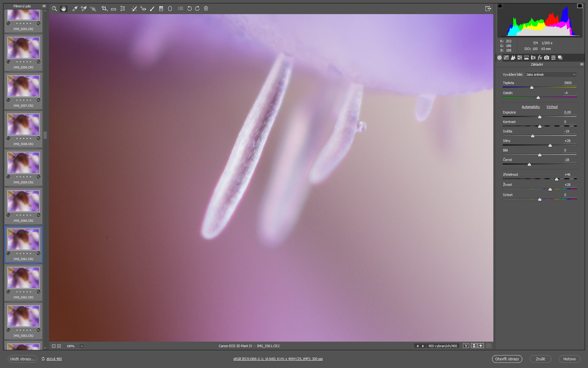Click the Zřetelnost slider handle
Screen dimensions: 588x368
click(556, 179)
